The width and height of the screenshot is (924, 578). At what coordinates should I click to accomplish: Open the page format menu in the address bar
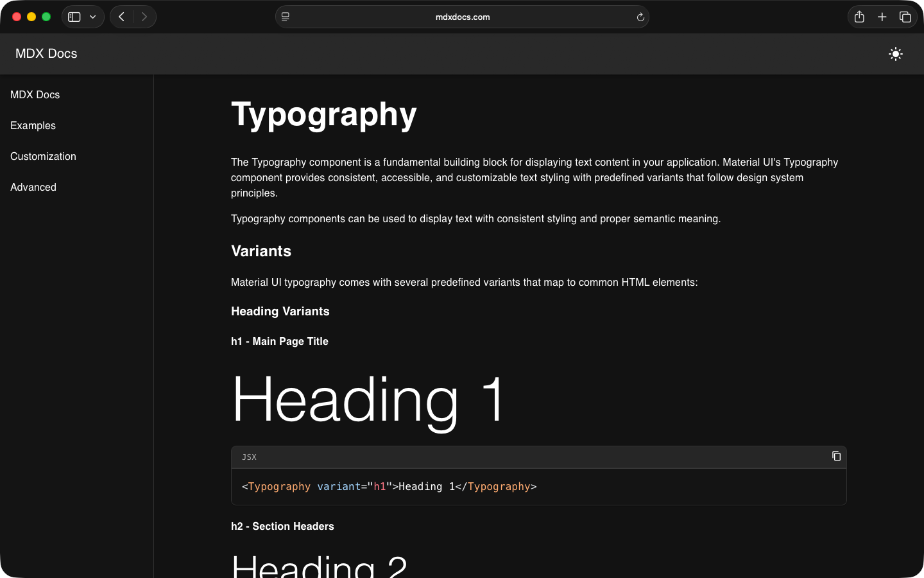click(x=285, y=17)
